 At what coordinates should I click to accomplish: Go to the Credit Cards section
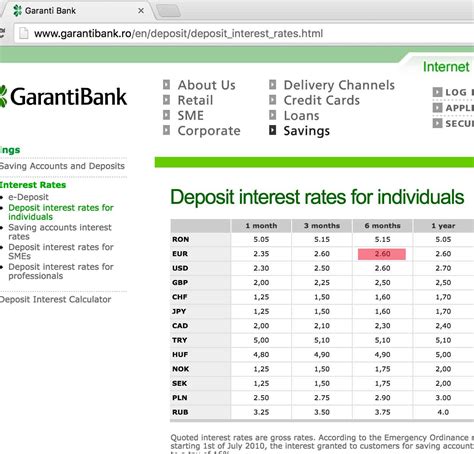tap(322, 100)
